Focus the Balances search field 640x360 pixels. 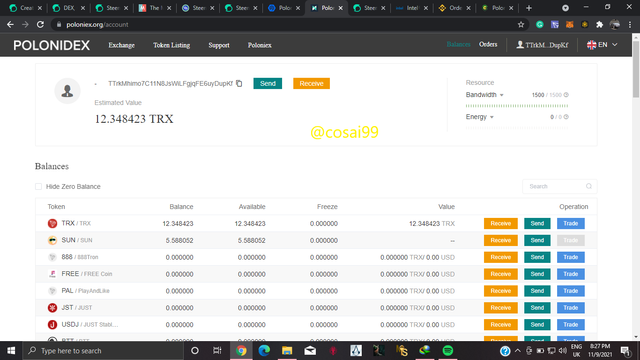[x=560, y=186]
